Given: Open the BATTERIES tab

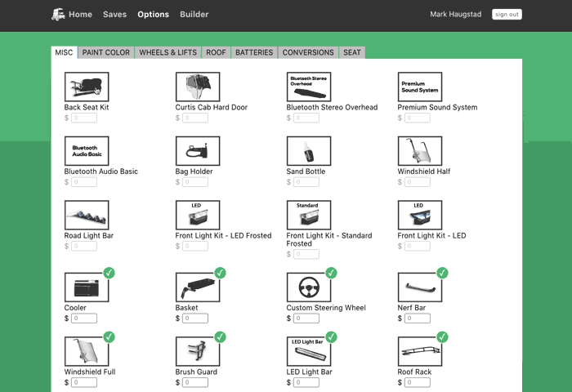Looking at the screenshot, I should 254,52.
